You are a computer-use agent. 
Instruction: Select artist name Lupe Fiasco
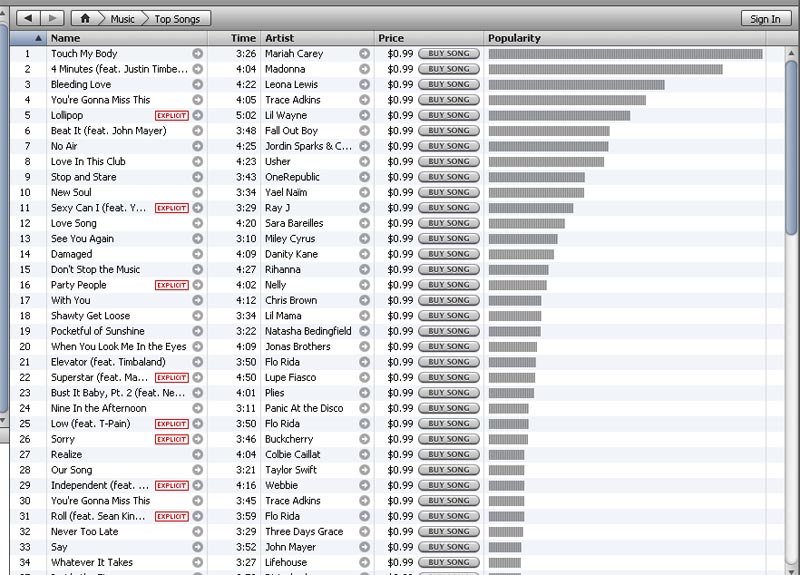point(290,377)
